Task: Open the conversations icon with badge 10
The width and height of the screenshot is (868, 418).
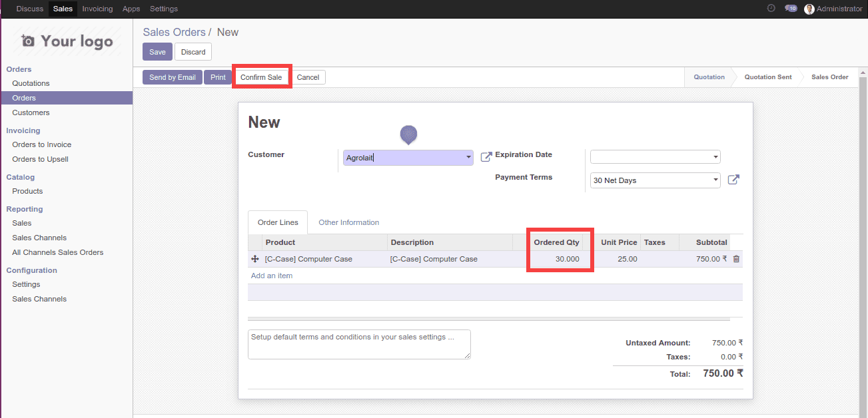Action: tap(791, 9)
